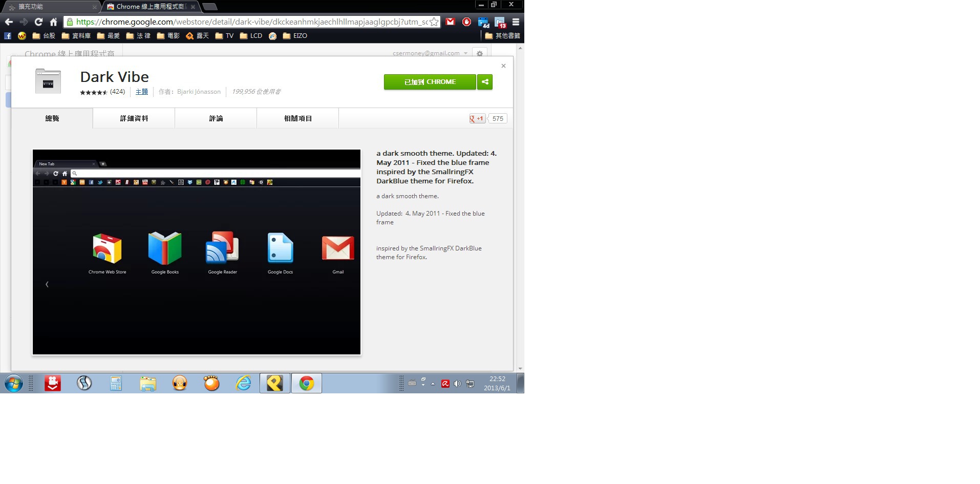The height and width of the screenshot is (484, 980).
Task: Close the Dark Vibe detail dialog
Action: pos(503,66)
